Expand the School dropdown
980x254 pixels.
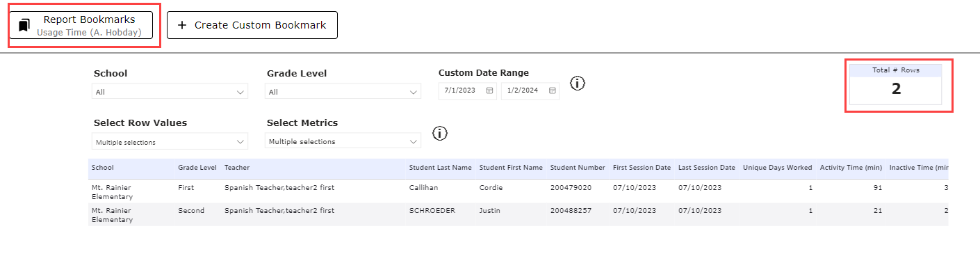170,92
